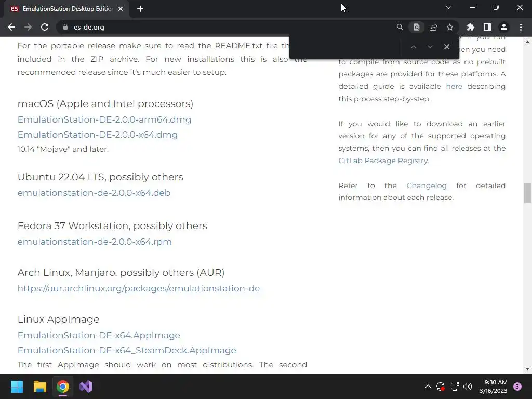Screen dimensions: 532x399
Task: Open the tab search chevron
Action: tap(448, 7)
